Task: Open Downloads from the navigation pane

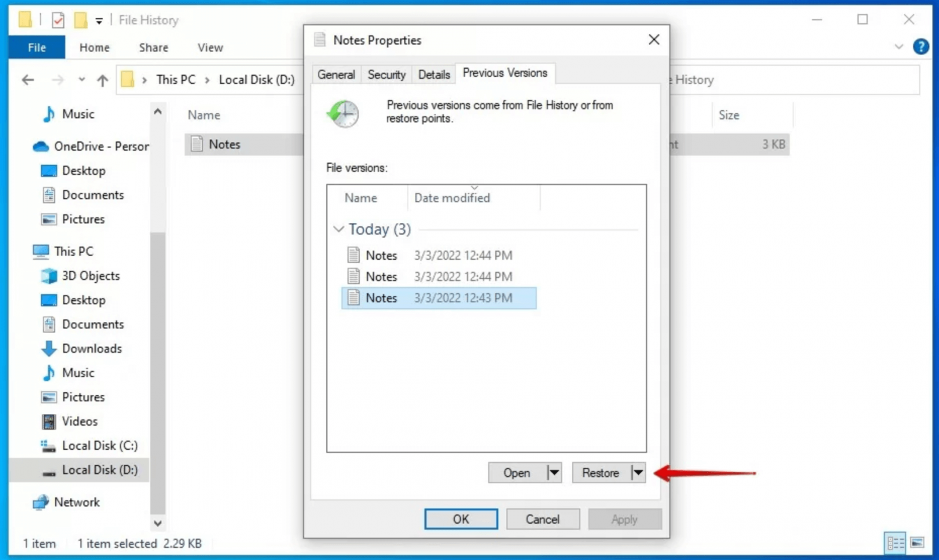Action: click(x=92, y=348)
